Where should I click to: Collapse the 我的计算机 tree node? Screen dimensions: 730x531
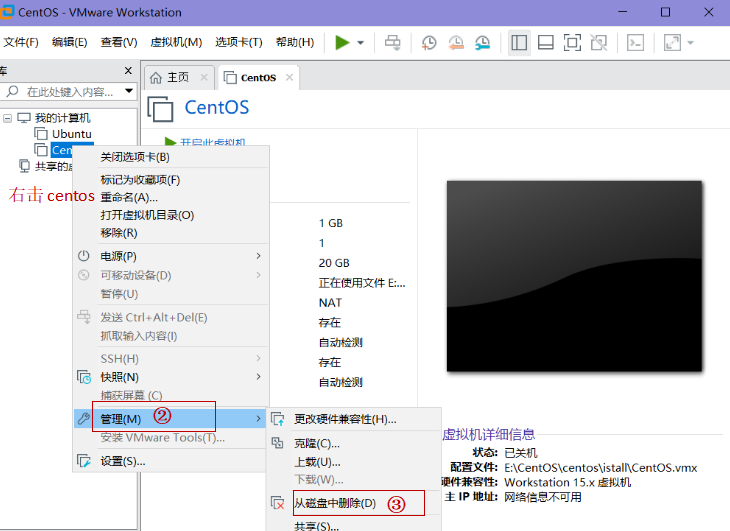pos(7,118)
